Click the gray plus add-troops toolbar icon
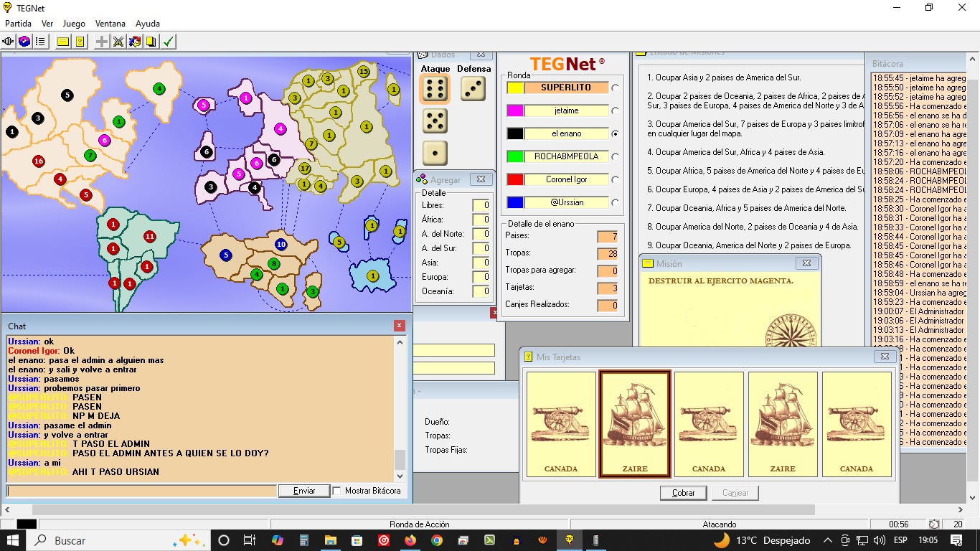Image resolution: width=980 pixels, height=551 pixels. [102, 42]
